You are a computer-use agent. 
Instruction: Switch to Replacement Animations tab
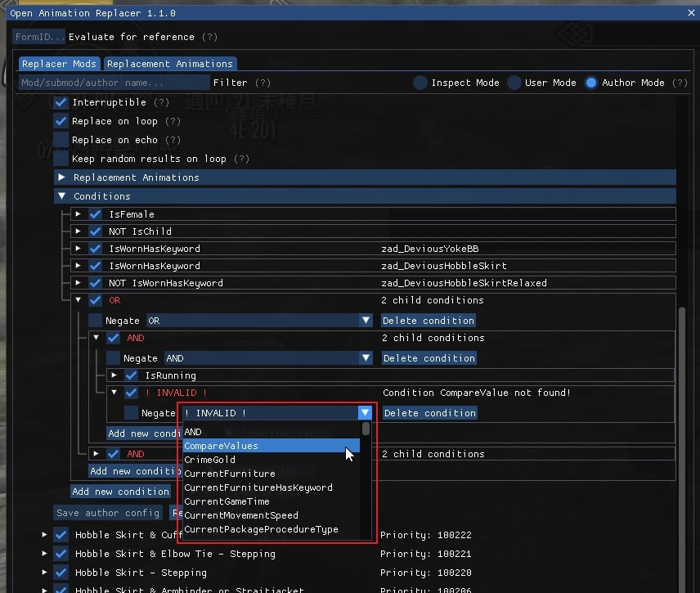tap(170, 64)
